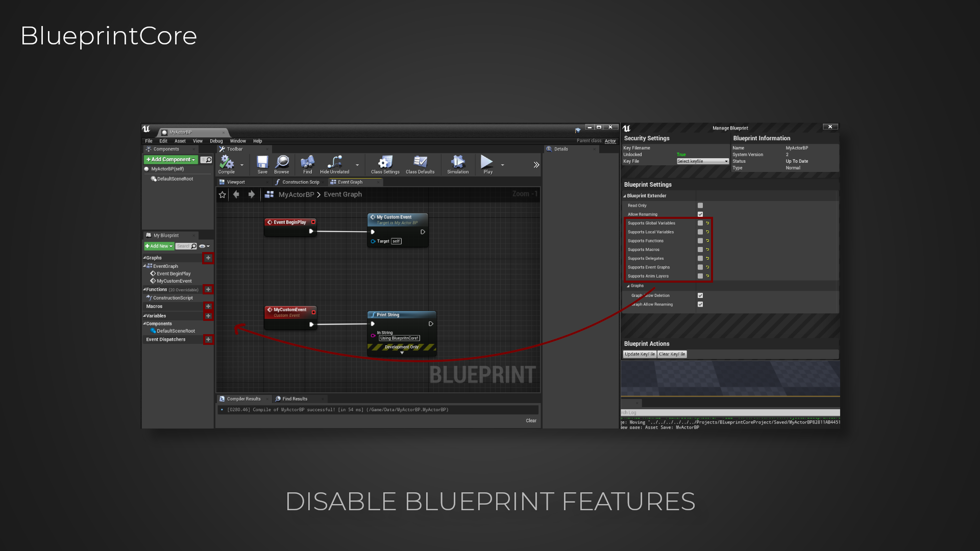The height and width of the screenshot is (551, 980).
Task: Enable the Read Only checkbox
Action: coord(700,205)
